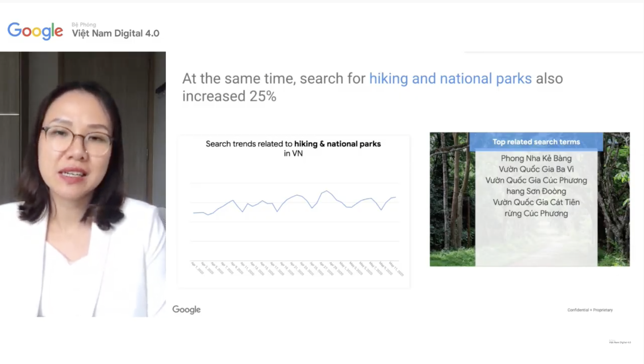644x364 pixels.
Task: Click the grey Google logo below chart
Action: [x=186, y=310]
